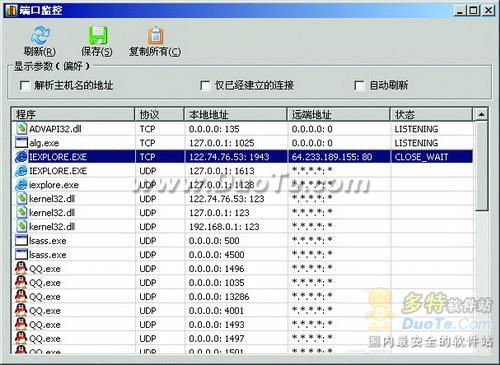The height and width of the screenshot is (365, 500).
Task: Click QQ penguin icon on port 13286 row
Action: [x=21, y=296]
